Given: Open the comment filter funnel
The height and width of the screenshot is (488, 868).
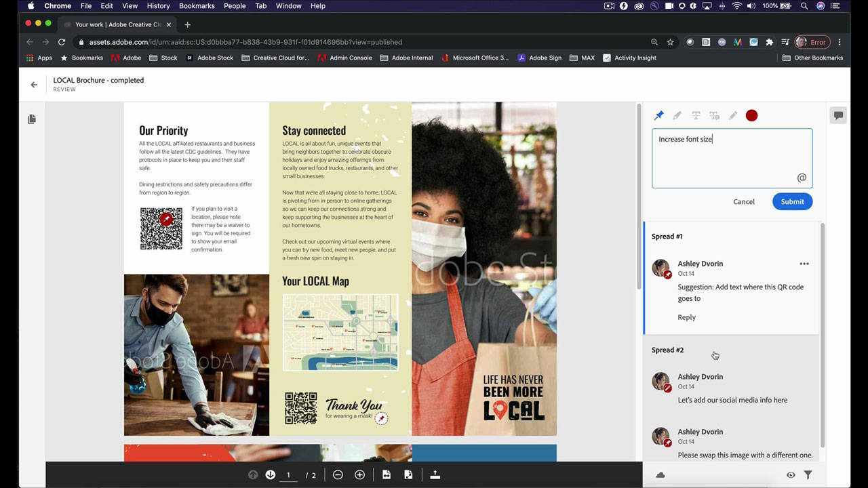Looking at the screenshot, I should [x=808, y=475].
